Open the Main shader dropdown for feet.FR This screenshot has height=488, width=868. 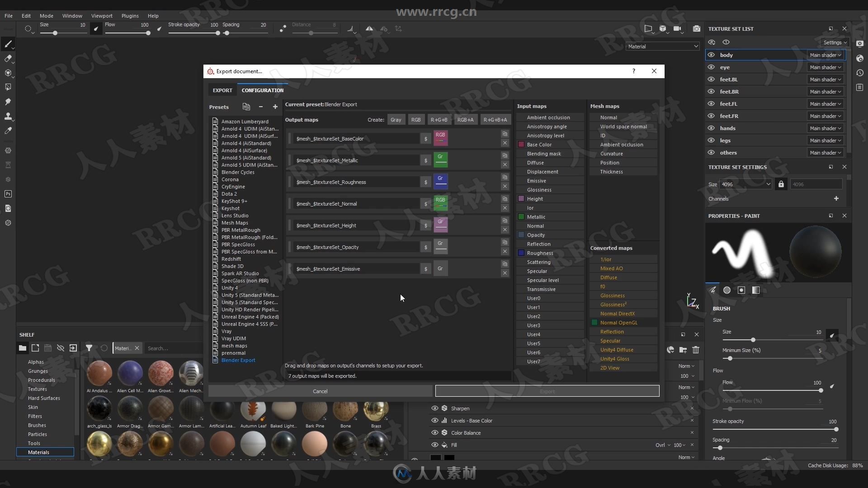[x=826, y=116]
